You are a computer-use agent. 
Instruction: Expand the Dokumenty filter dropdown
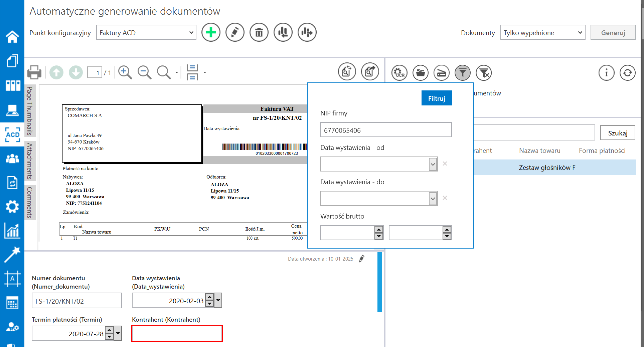542,33
